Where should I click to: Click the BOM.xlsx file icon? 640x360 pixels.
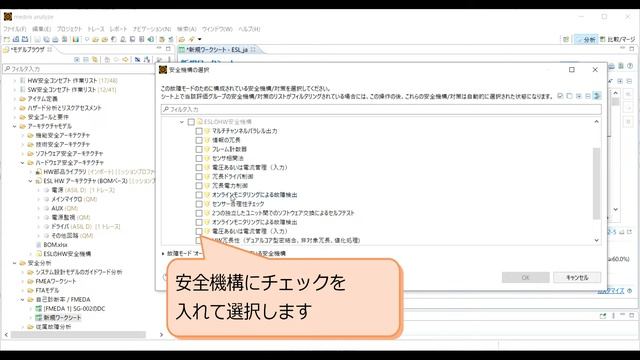tap(38, 245)
